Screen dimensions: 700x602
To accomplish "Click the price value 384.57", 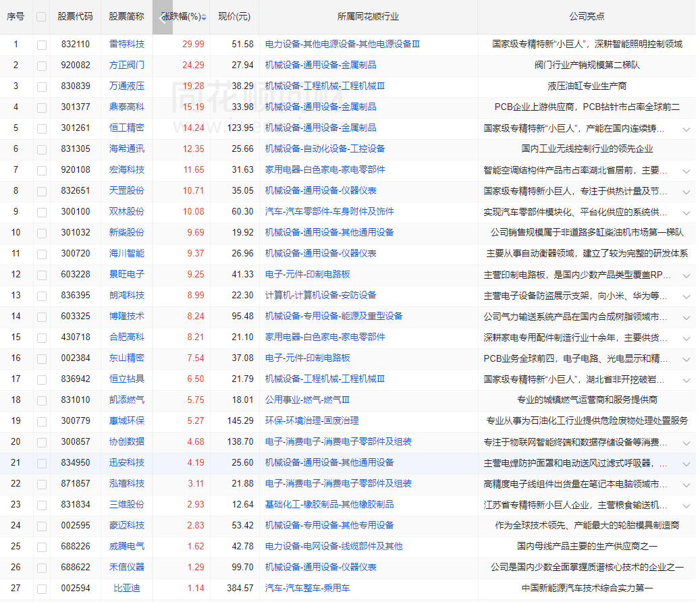I will click(x=240, y=589).
